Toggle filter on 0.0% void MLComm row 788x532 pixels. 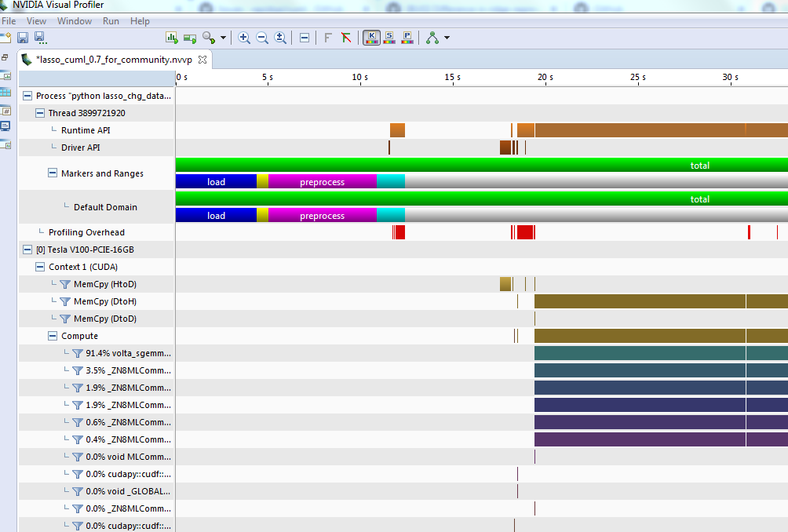click(78, 457)
